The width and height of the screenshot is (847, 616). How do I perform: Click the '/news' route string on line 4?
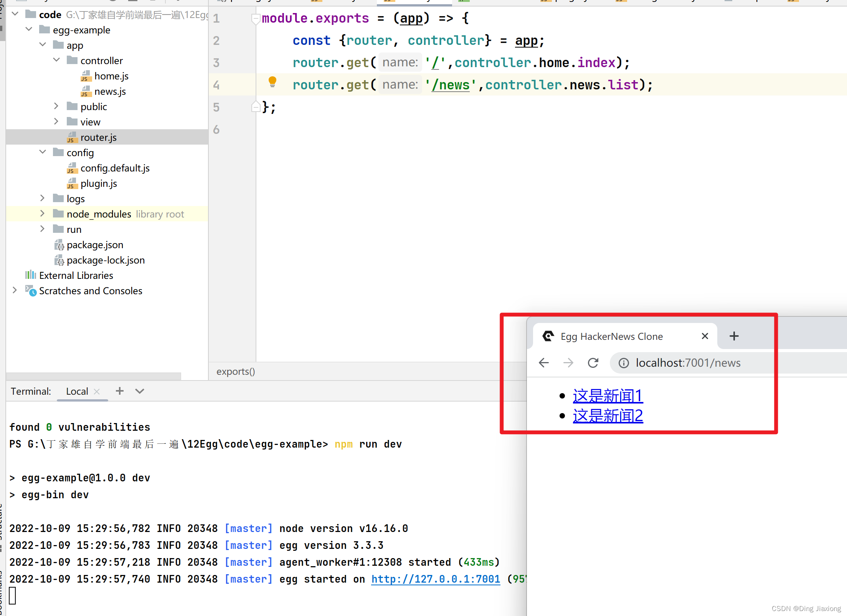[451, 85]
